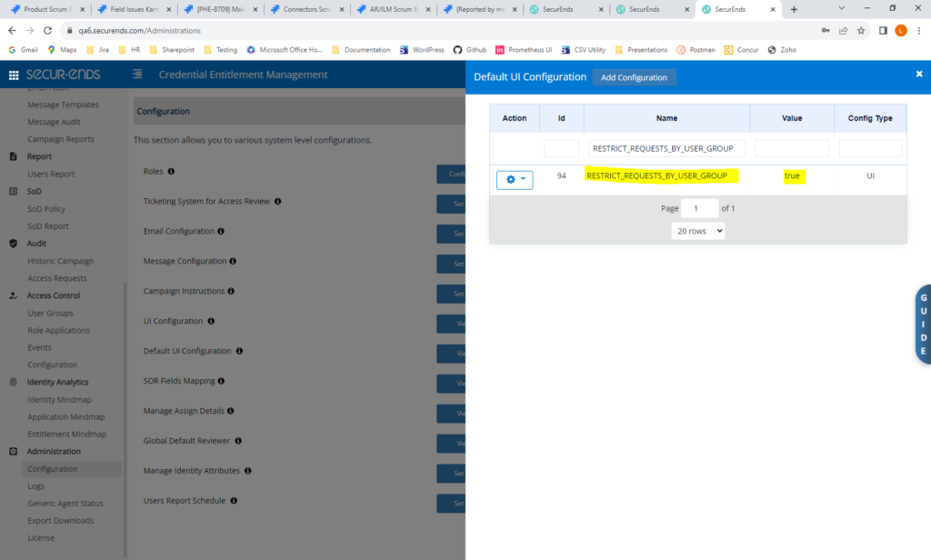Click info icon next to Manage Assign Details
Viewport: 931px width, 560px height.
point(230,411)
